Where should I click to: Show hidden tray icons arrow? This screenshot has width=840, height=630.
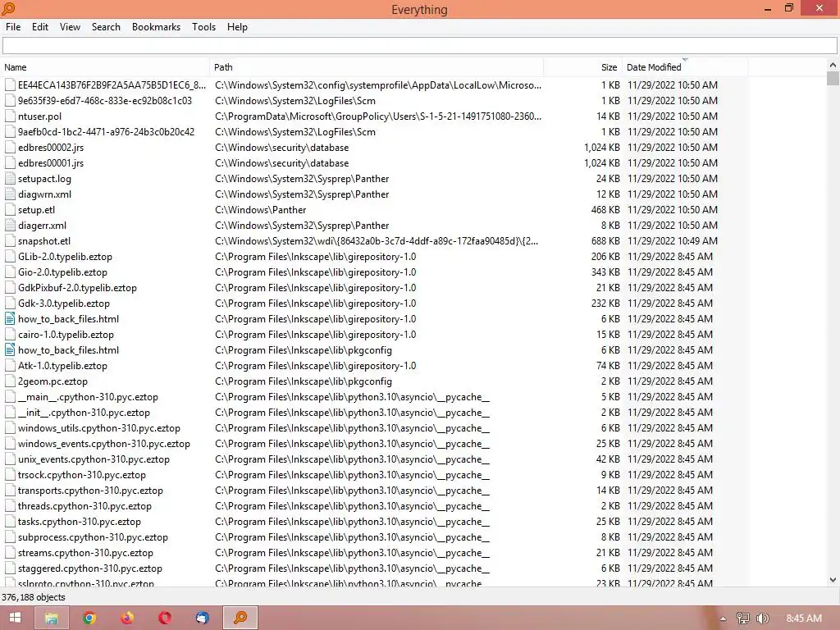[723, 619]
